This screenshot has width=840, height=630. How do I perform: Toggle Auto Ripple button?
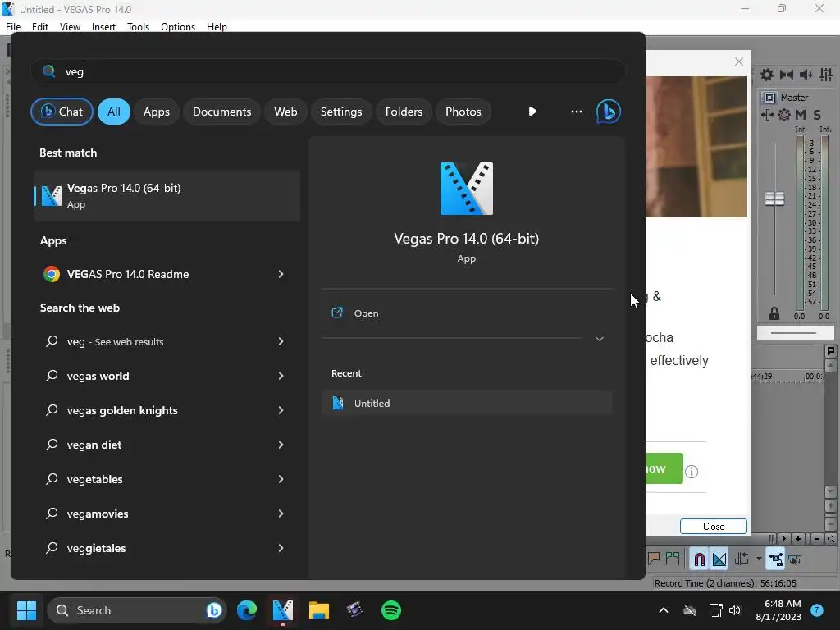coord(742,559)
